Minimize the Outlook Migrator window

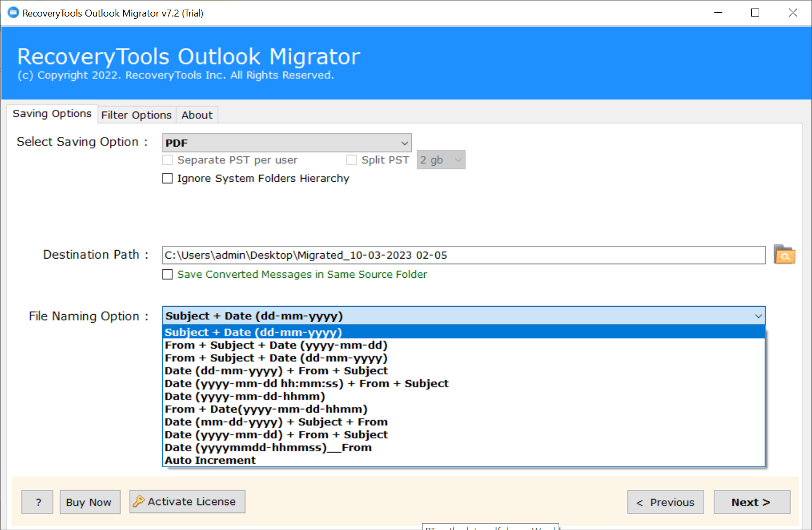(719, 13)
